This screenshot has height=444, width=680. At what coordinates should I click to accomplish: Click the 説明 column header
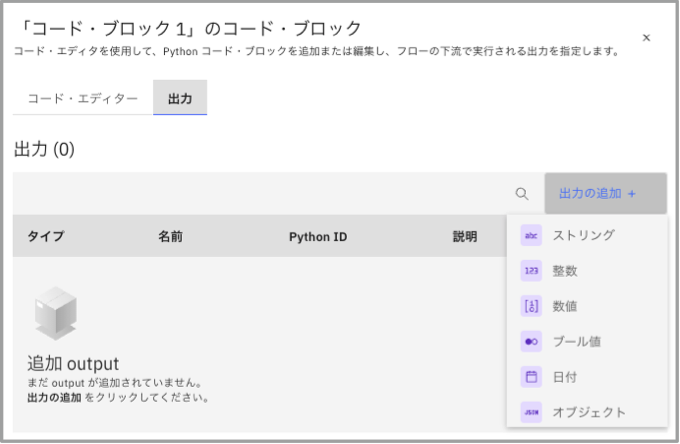point(464,237)
